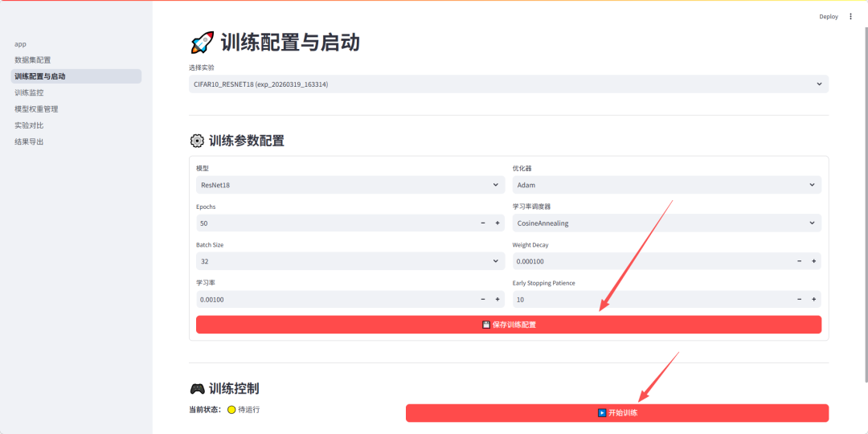The width and height of the screenshot is (868, 434).
Task: Open the three-dot main menu icon
Action: (x=851, y=16)
